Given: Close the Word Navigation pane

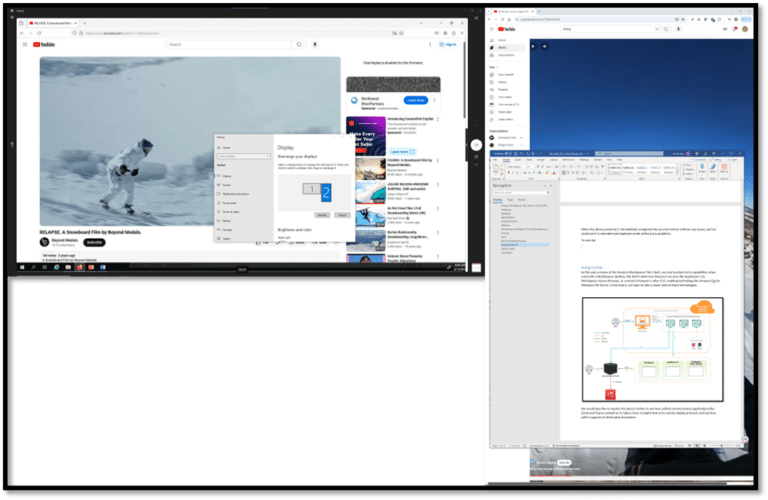Looking at the screenshot, I should click(x=551, y=186).
